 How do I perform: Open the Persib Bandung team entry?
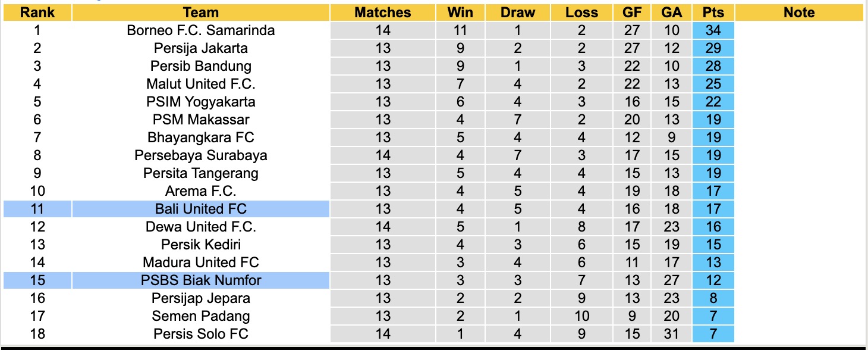point(201,66)
